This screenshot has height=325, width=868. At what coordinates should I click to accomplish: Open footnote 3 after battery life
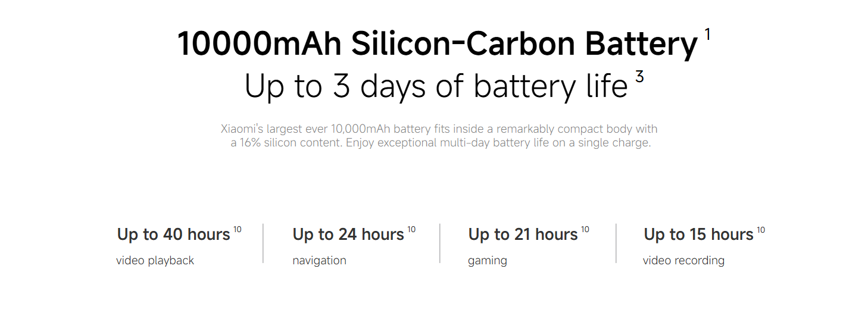(x=639, y=77)
